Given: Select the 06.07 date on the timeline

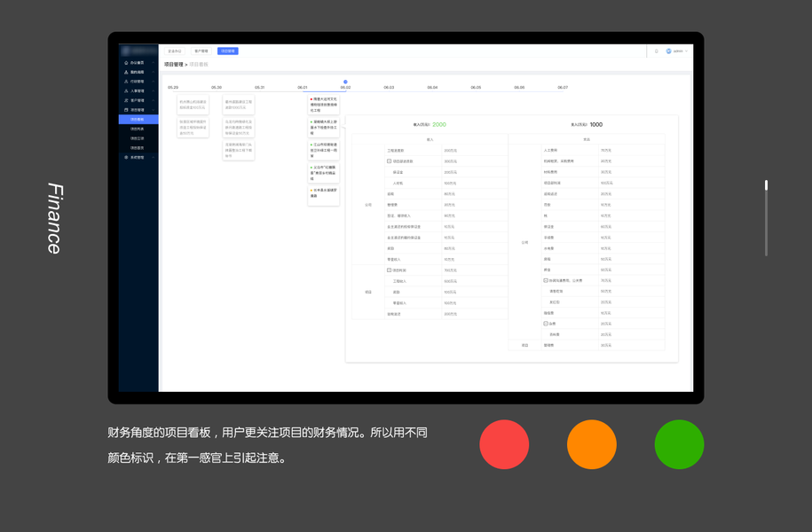Looking at the screenshot, I should pos(563,88).
